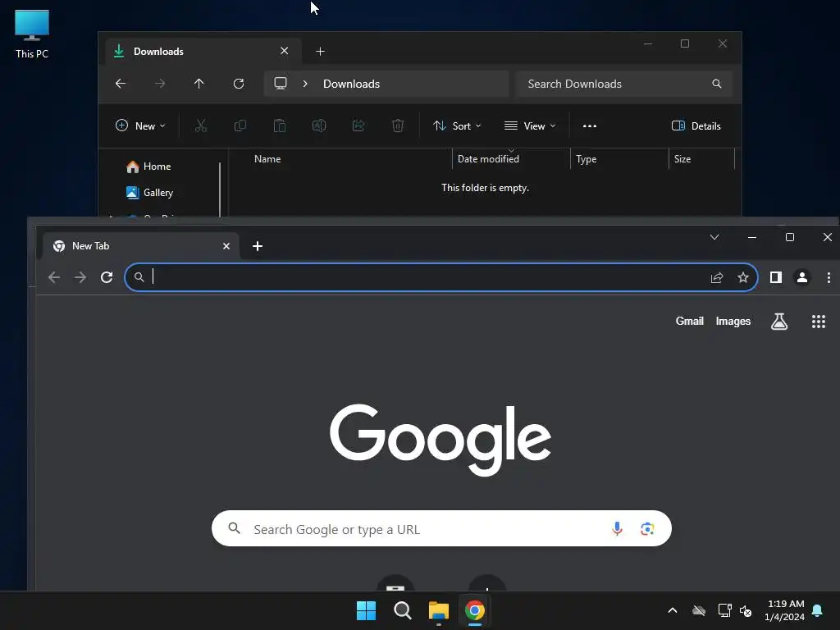This screenshot has width=840, height=630.
Task: Reload the page in Chrome
Action: [x=107, y=277]
